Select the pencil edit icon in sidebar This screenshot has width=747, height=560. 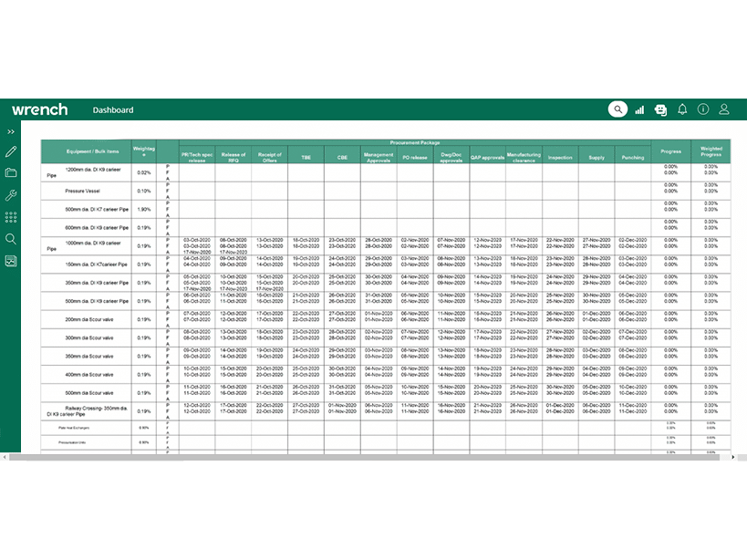coord(10,151)
